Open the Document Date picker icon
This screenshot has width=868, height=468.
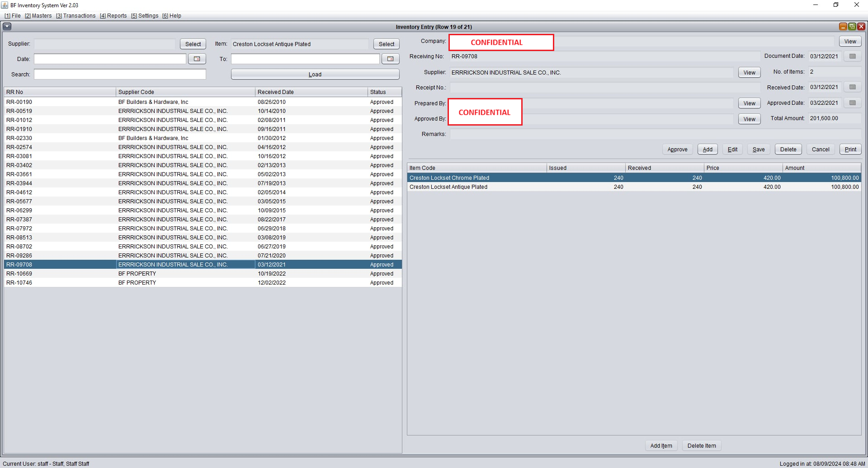click(x=852, y=56)
